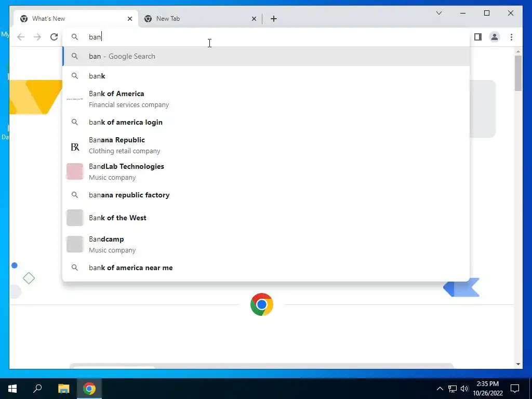
Task: Select 'ban - Google Search' suggestion
Action: click(x=266, y=56)
